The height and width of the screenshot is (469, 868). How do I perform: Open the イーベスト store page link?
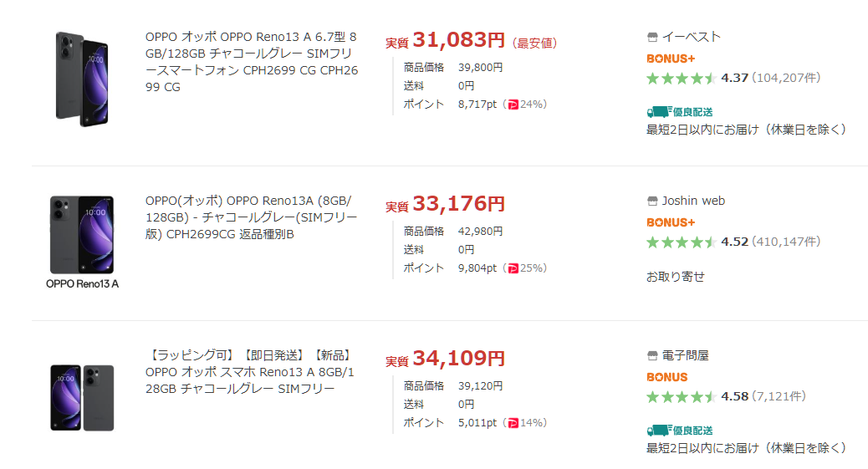692,37
